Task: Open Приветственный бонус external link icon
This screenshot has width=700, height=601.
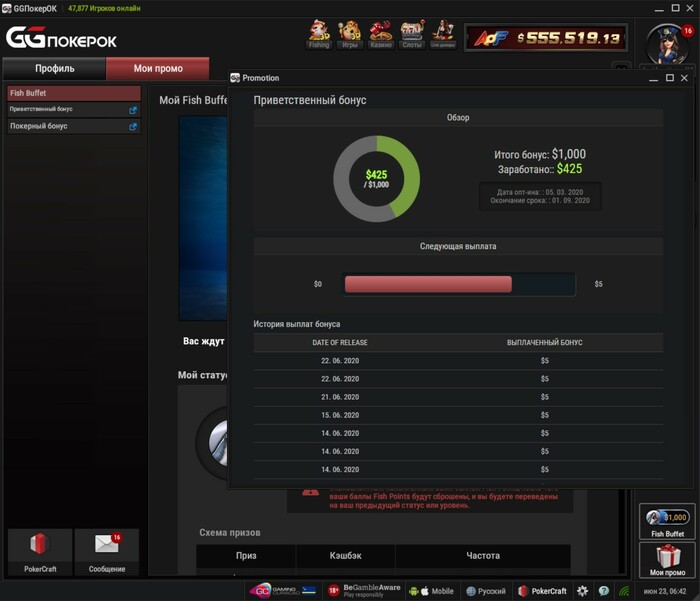Action: coord(133,110)
